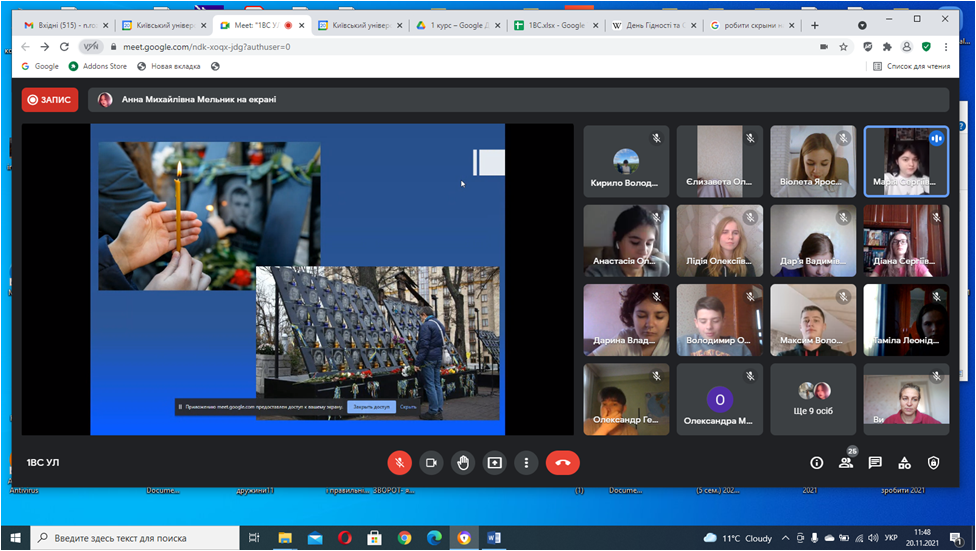Toggle the camera on or off
The width and height of the screenshot is (976, 551).
pos(431,463)
